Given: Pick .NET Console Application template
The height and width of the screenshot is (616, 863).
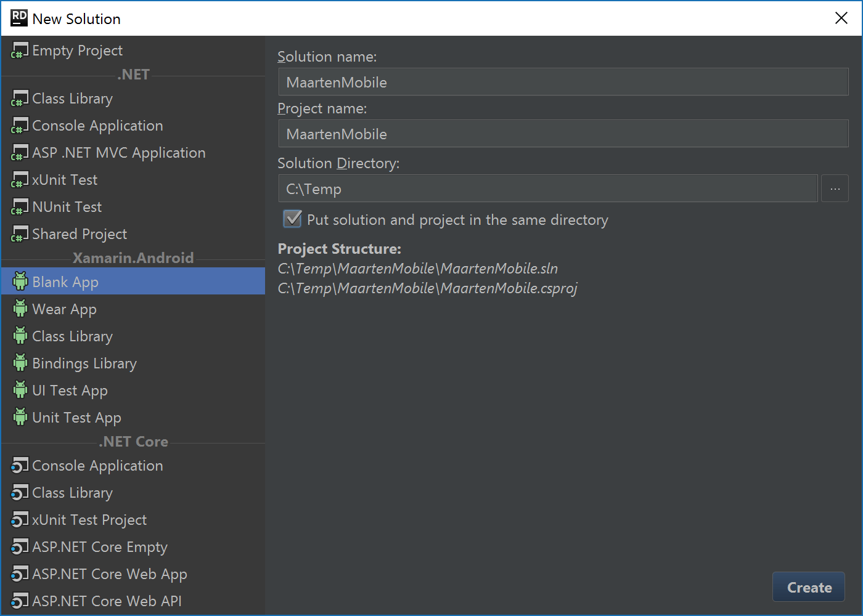Looking at the screenshot, I should [133, 126].
